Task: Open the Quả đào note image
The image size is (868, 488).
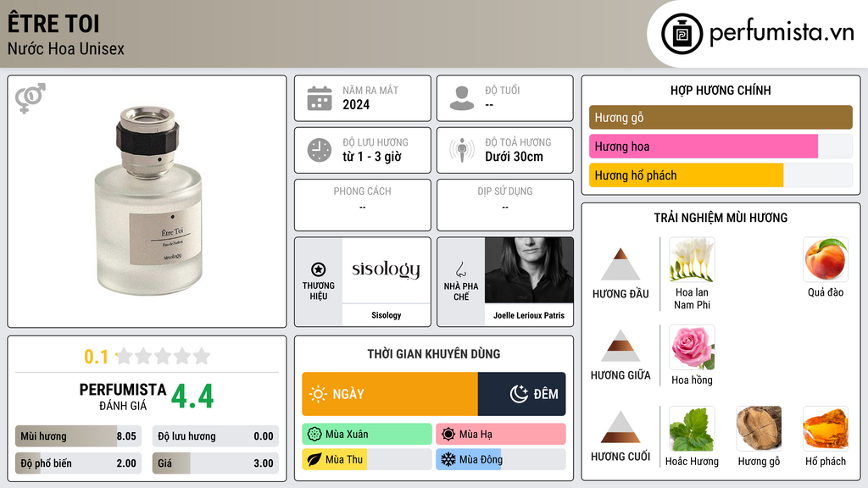Action: point(826,260)
